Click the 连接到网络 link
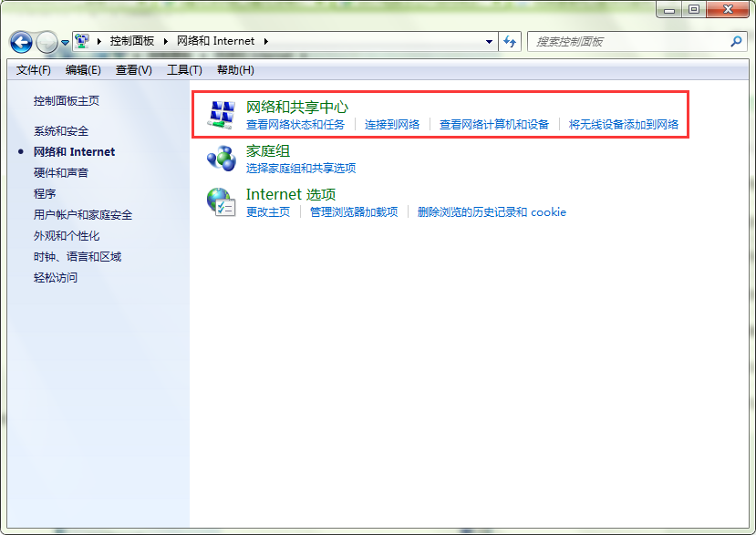Viewport: 756px width, 535px height. pyautogui.click(x=392, y=125)
